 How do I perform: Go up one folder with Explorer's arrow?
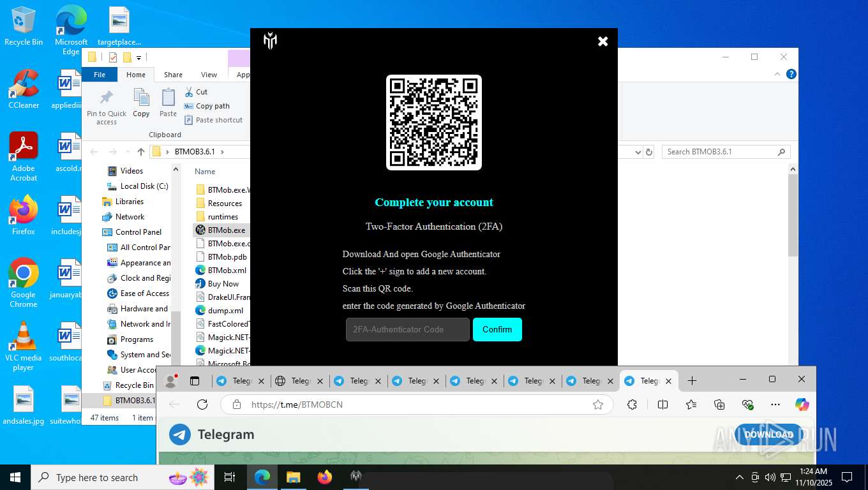pos(141,152)
